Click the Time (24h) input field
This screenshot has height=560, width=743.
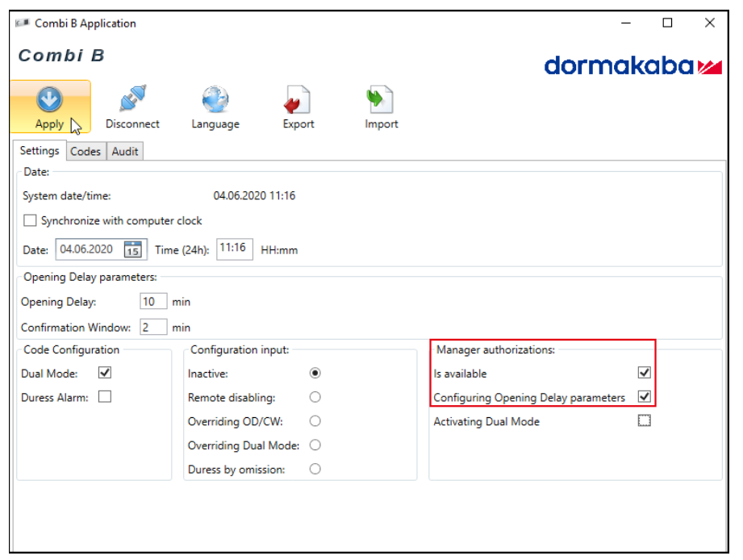tap(234, 249)
